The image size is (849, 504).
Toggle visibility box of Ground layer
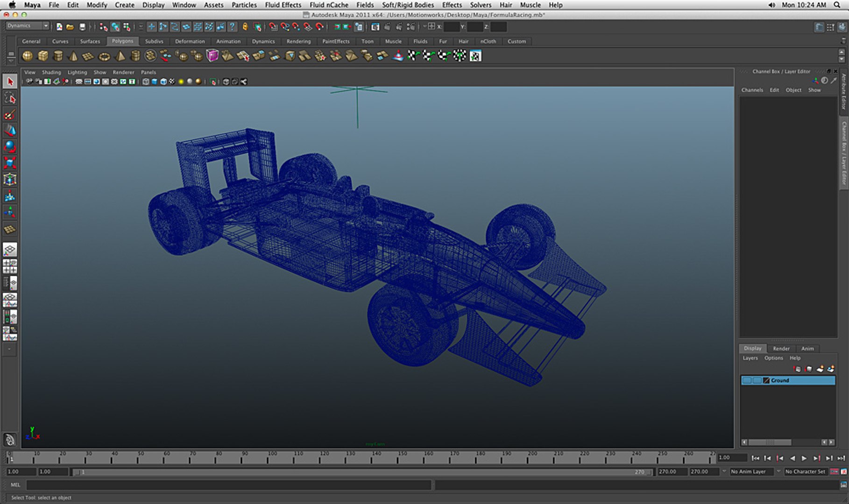(747, 380)
